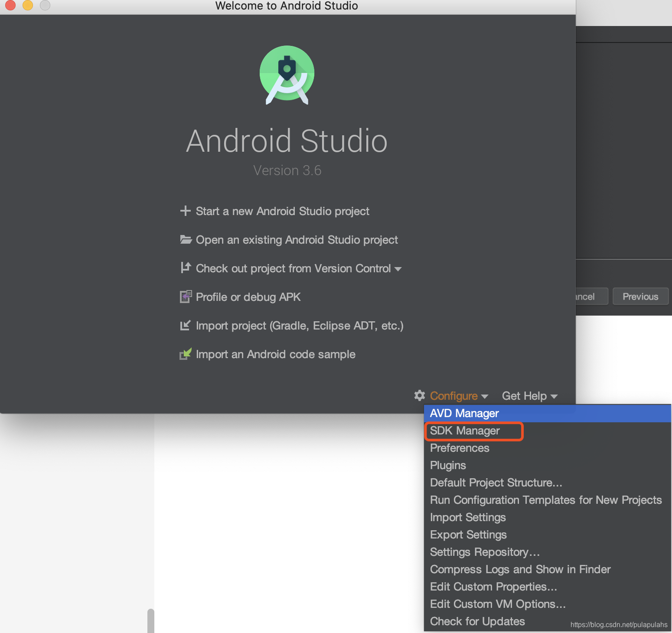The height and width of the screenshot is (633, 672).
Task: Select Compress Logs and Show in Finder
Action: click(x=548, y=569)
